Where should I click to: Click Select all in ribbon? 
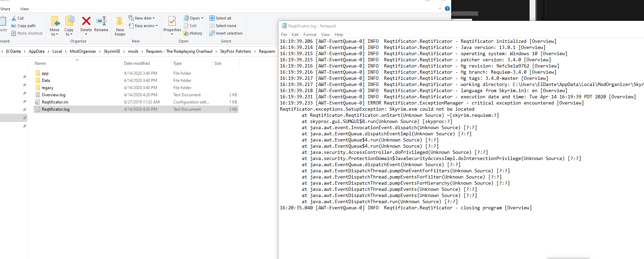[220, 18]
